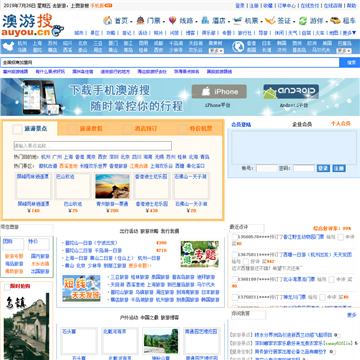Open the green 专题 promotional image
Screen dimensions: 360x360
(x=199, y=254)
